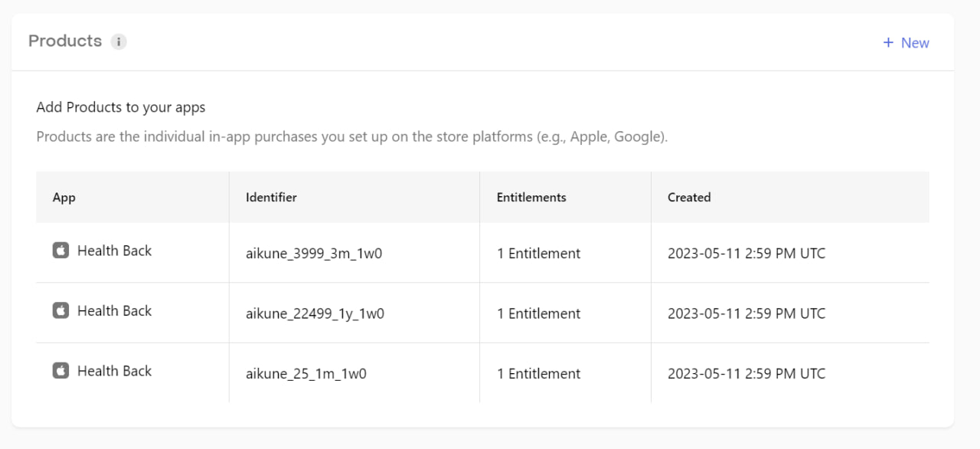Click the New product button

tap(906, 43)
